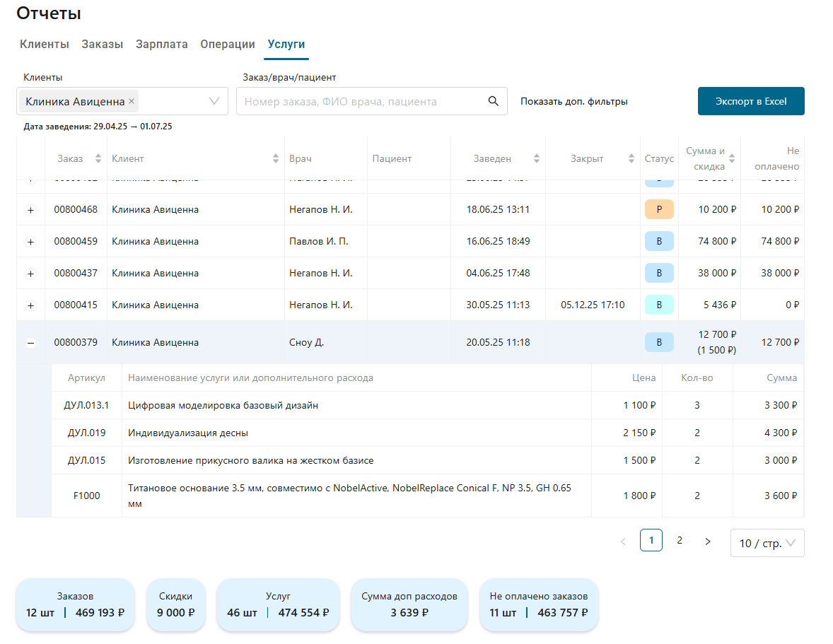This screenshot has height=644, width=833.
Task: Sort table by Заказ column
Action: pyautogui.click(x=98, y=159)
